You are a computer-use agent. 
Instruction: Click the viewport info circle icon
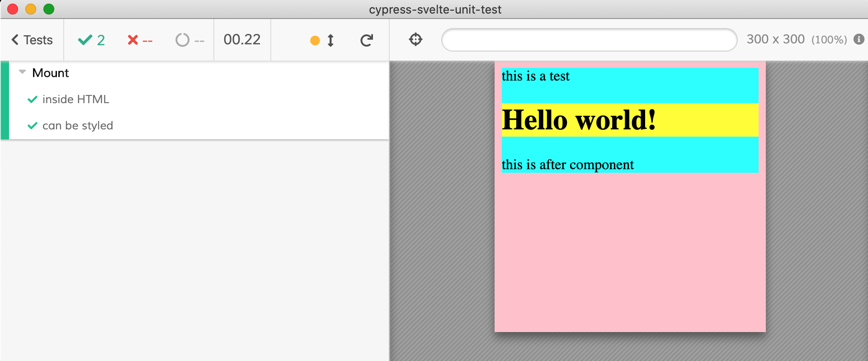(x=859, y=39)
